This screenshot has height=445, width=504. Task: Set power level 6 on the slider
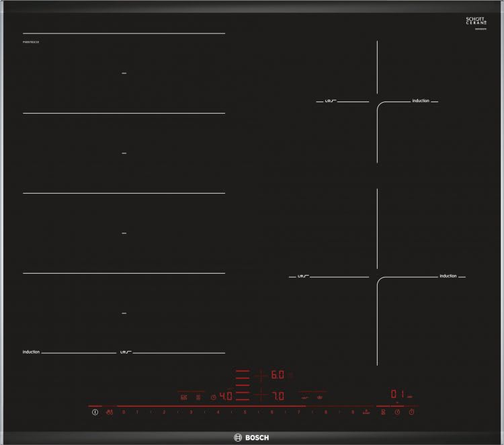272,412
